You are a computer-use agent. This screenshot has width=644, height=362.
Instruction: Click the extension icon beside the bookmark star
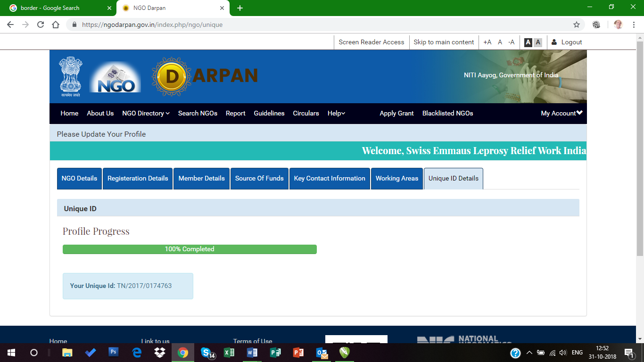coord(596,25)
